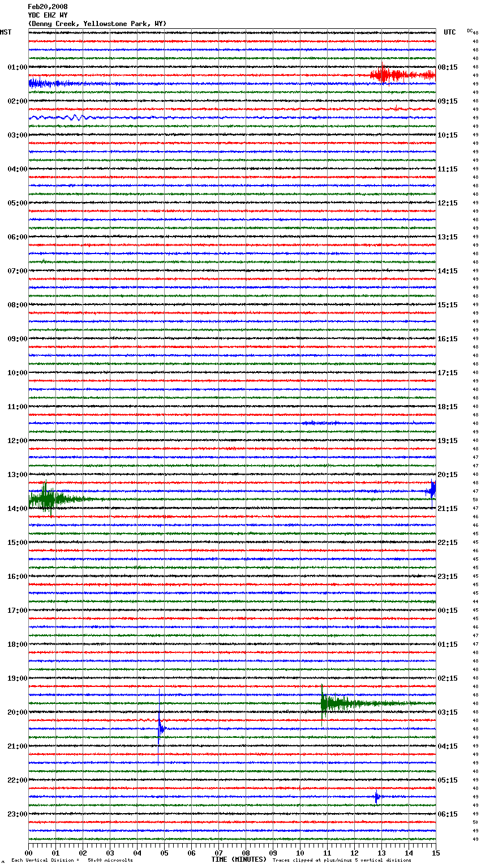
Task: Click the "50" DC value beside the 13:45 trace
Action: (475, 500)
